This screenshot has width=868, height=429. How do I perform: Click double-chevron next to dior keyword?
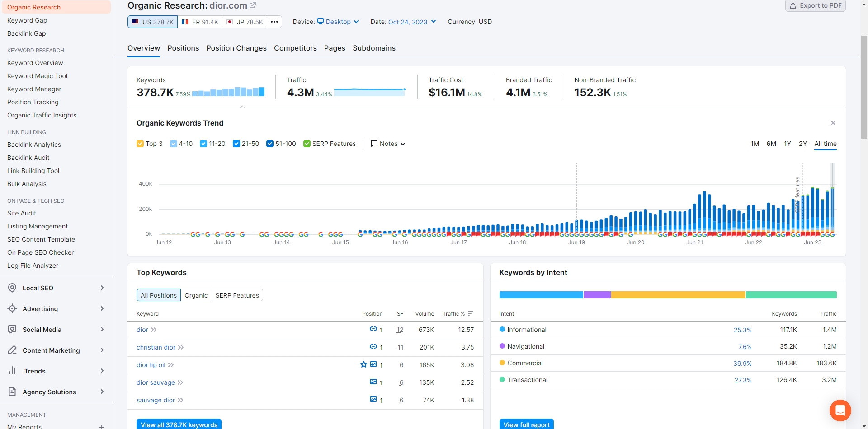(154, 330)
